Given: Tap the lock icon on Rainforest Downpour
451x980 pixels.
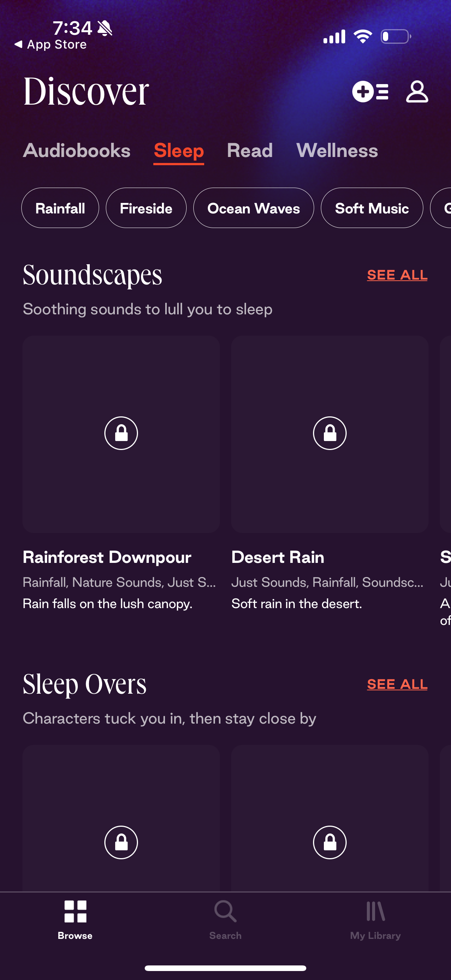Looking at the screenshot, I should click(x=121, y=433).
